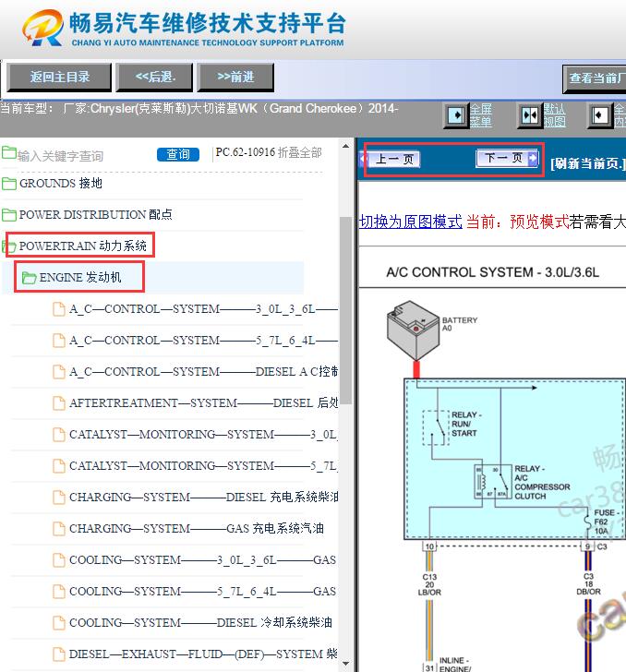Click FUSE - F62 10A label
This screenshot has height=672, width=626.
(x=607, y=522)
